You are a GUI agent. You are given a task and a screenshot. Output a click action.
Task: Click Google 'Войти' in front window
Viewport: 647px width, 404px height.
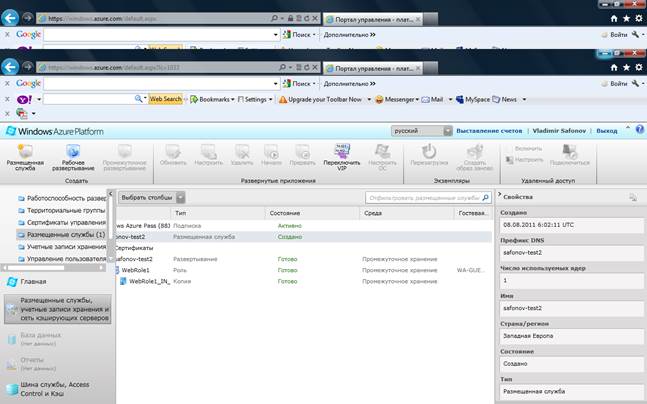click(x=615, y=83)
